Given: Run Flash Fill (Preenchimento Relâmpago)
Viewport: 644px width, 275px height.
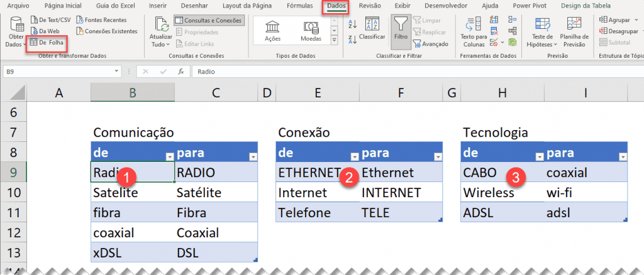Looking at the screenshot, I should click(494, 19).
